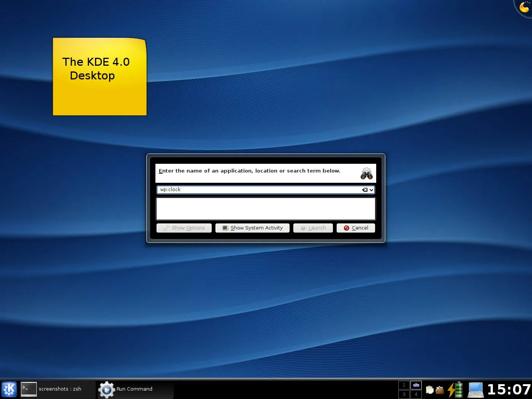Click the binoculars search icon

point(366,174)
